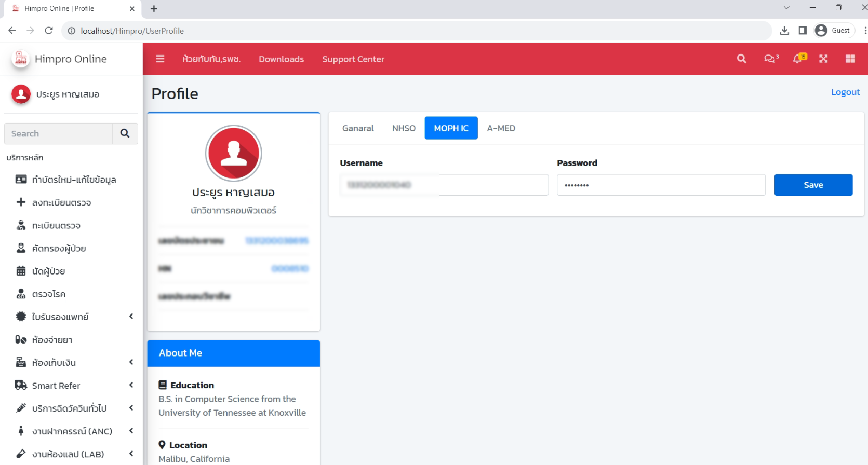Click the blue Save button
The width and height of the screenshot is (868, 465).
coord(813,185)
